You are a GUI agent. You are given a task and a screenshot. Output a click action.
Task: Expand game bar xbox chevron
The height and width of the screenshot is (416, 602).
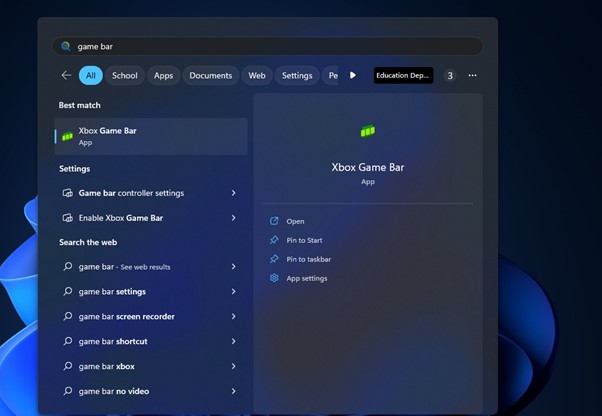point(233,366)
